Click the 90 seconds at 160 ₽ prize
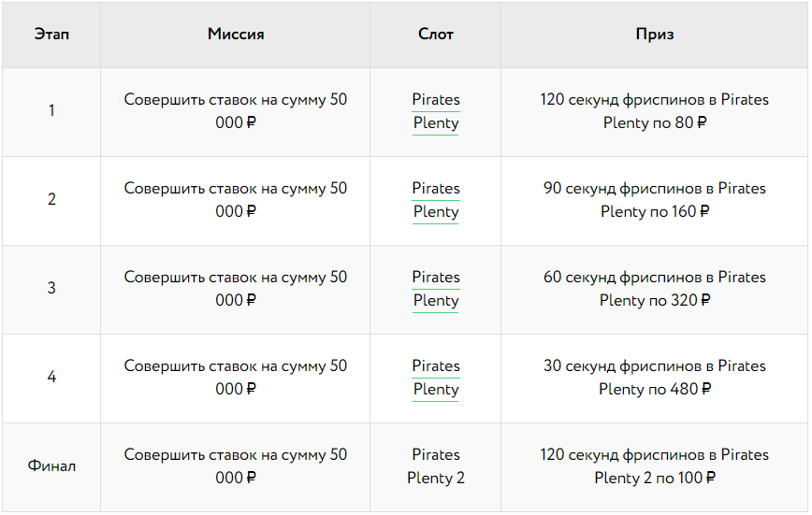Screen dimensions: 812x515 tap(655, 200)
